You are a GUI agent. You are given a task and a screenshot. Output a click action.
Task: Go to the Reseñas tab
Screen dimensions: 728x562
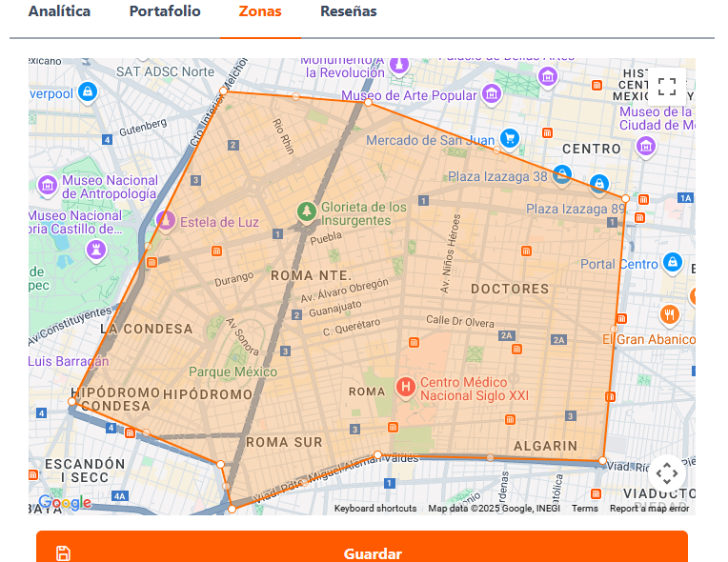349,11
